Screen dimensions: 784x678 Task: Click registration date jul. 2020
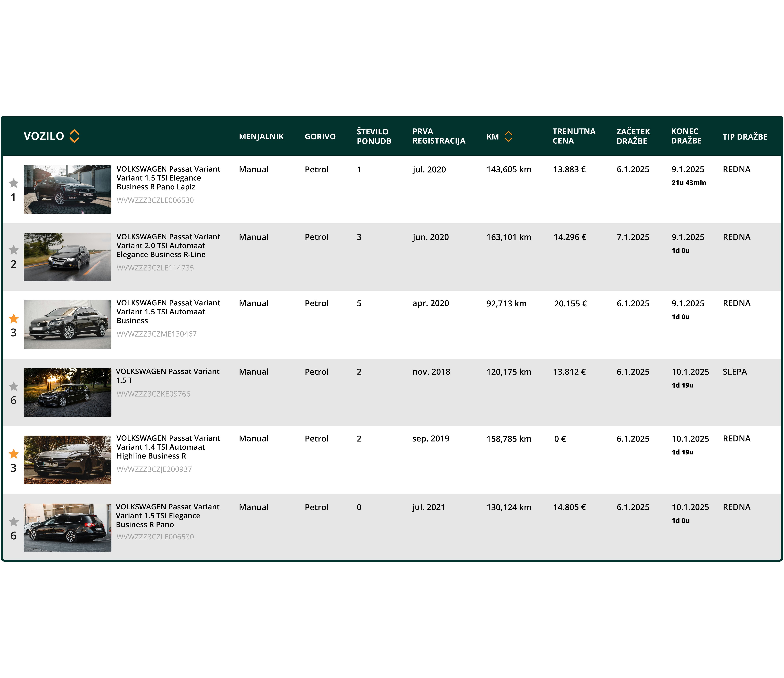click(429, 169)
